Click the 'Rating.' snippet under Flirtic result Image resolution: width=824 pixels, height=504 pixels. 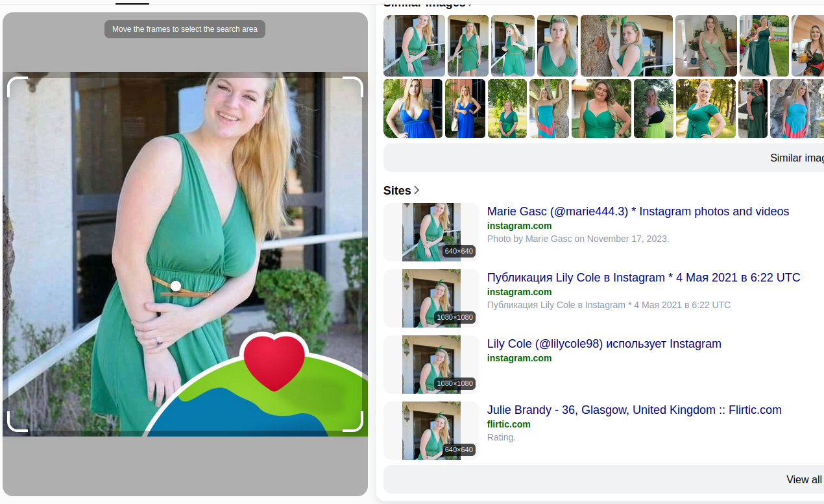(502, 437)
